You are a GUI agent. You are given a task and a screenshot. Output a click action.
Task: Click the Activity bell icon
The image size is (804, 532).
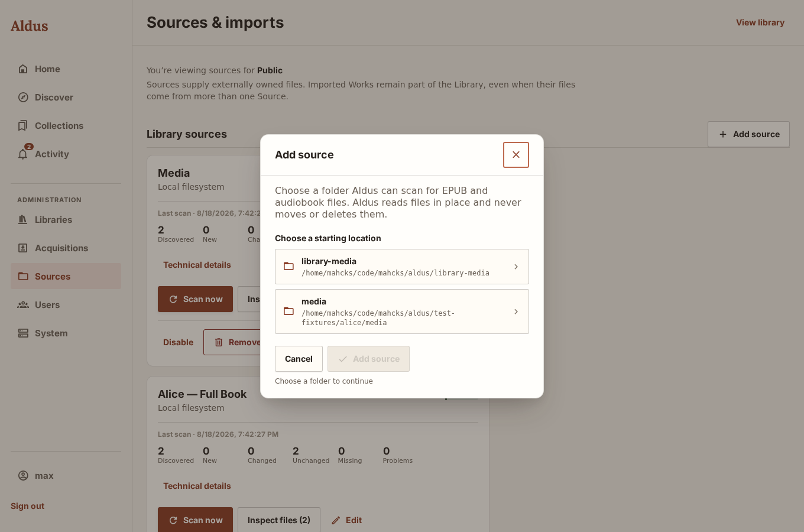pos(23,154)
